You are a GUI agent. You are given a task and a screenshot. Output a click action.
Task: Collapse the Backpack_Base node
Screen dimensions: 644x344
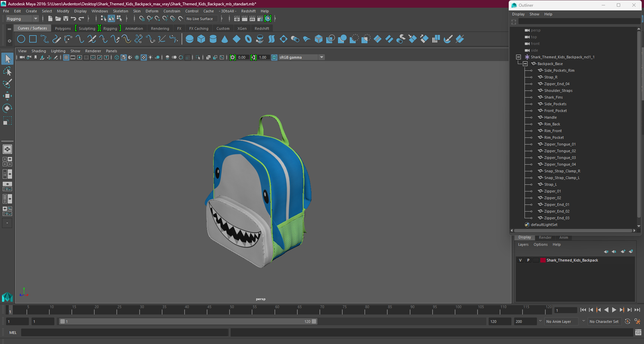coord(525,64)
